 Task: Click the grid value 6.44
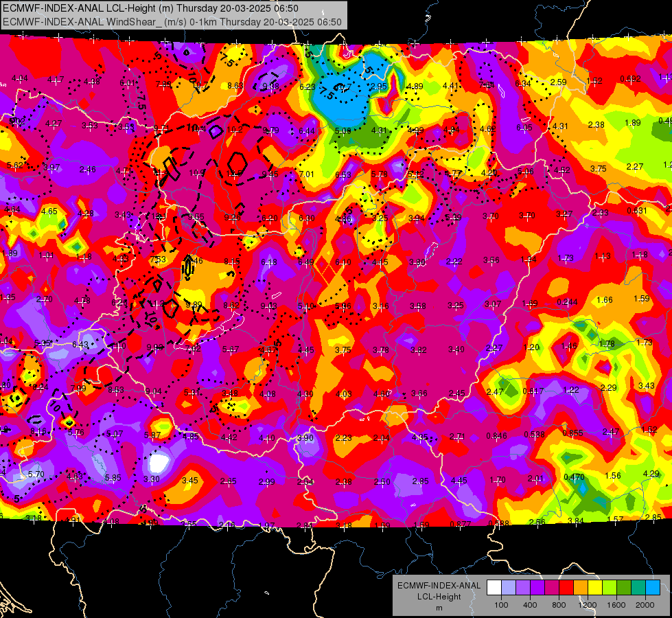(x=307, y=130)
